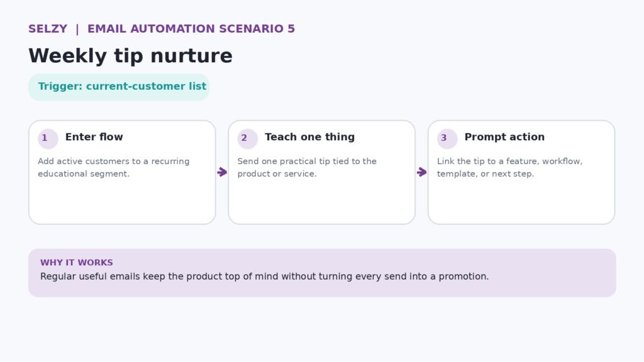Select the 'Regular useful emails' explanation sentence
The image size is (644, 362).
coord(265,277)
